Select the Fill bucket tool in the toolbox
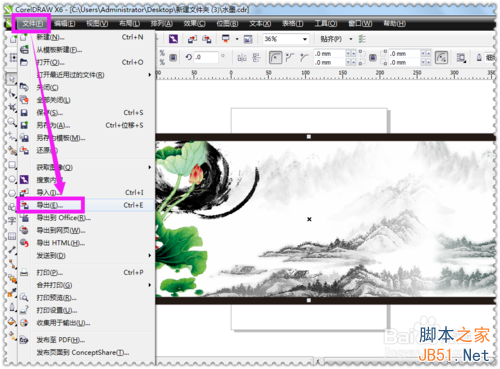The height and width of the screenshot is (369, 500). 12,321
